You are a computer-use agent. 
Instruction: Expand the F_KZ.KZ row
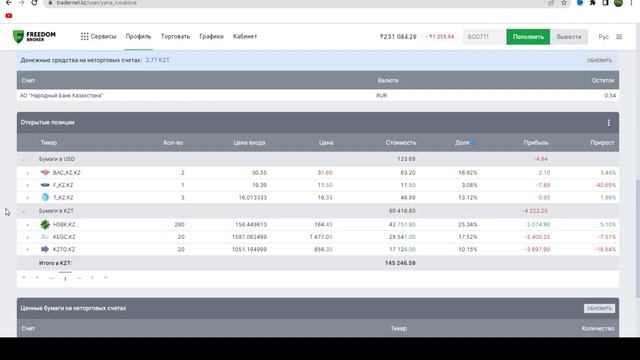tap(27, 185)
